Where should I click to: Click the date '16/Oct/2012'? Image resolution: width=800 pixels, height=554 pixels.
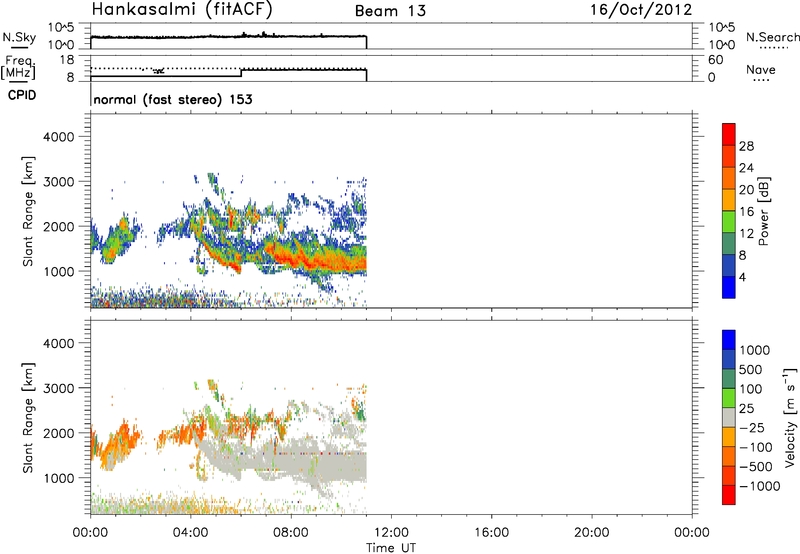coord(641,10)
